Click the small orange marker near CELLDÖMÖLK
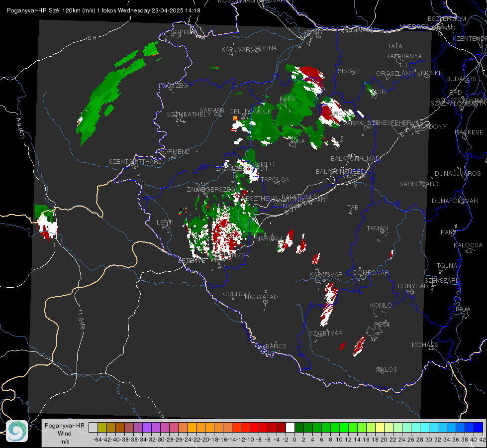487x448 pixels. (235, 118)
